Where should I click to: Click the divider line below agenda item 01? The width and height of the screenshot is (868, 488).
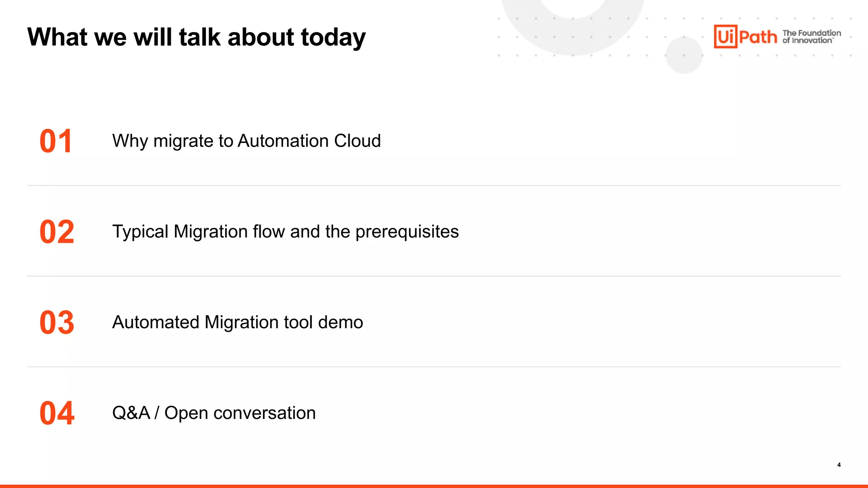(x=434, y=186)
